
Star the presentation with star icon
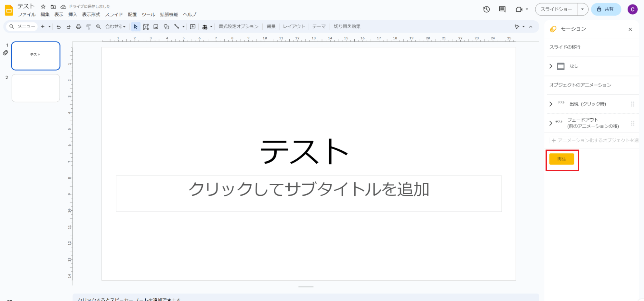(x=43, y=6)
